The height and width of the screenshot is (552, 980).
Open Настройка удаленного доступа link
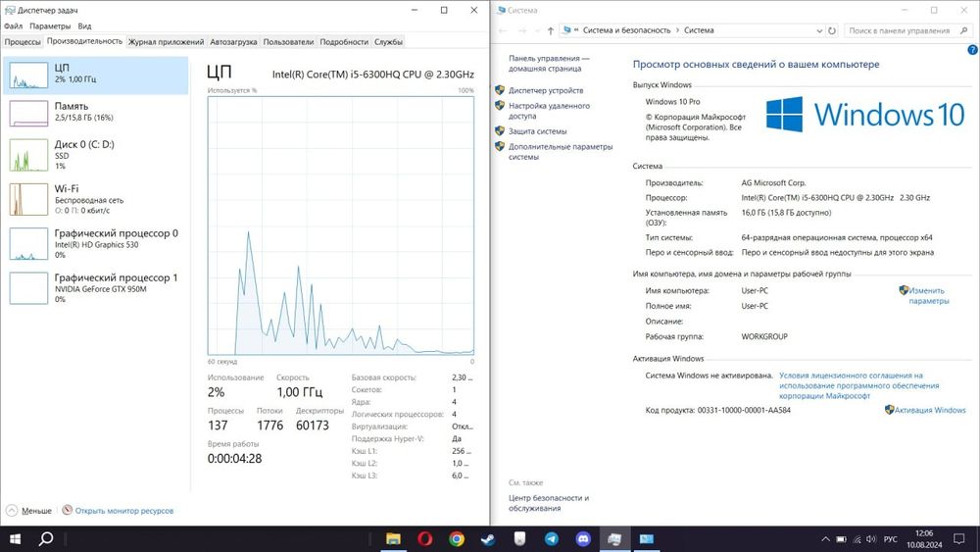(549, 111)
